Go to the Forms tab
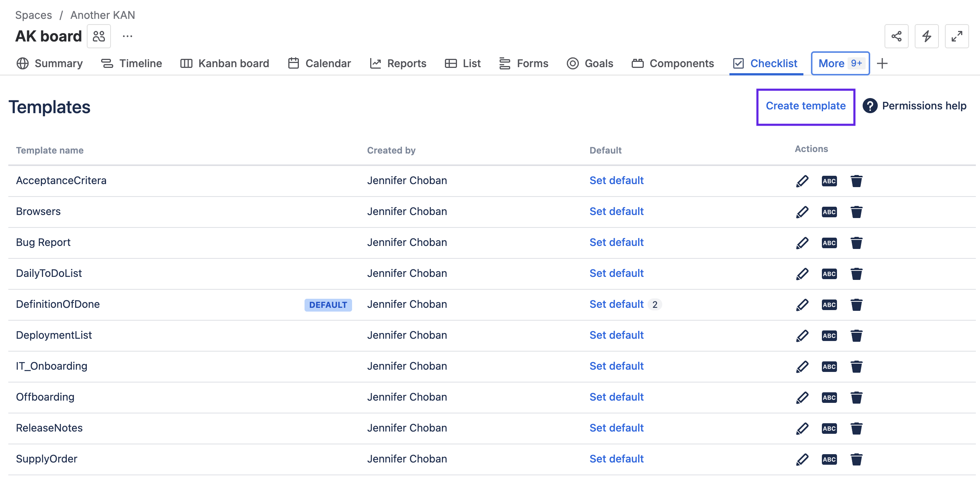The image size is (980, 490). pyautogui.click(x=523, y=63)
